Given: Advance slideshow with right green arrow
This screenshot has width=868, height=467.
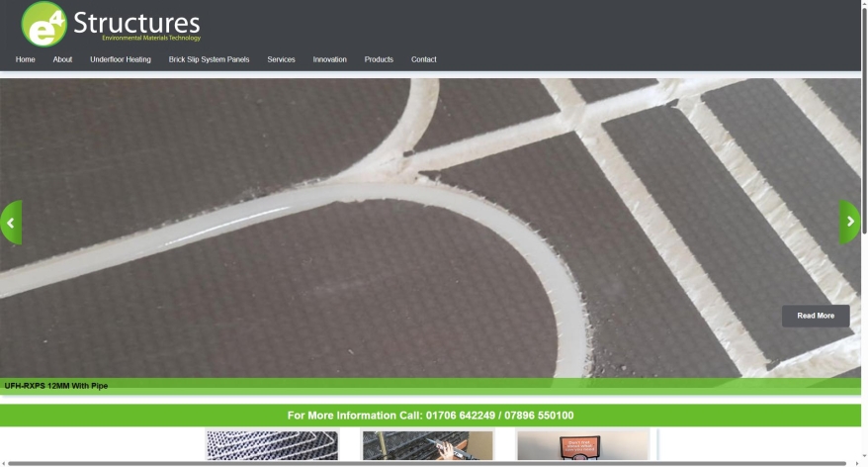Looking at the screenshot, I should (x=850, y=222).
